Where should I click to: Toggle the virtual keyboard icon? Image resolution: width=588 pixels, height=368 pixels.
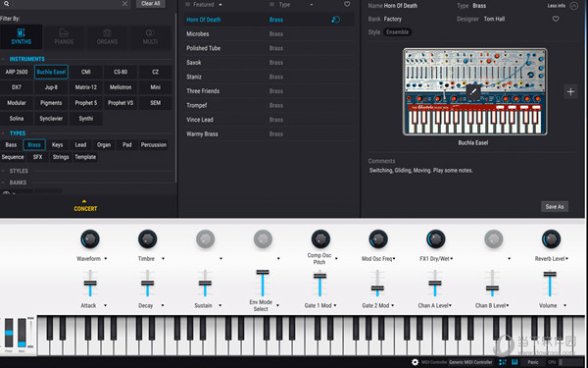click(514, 362)
